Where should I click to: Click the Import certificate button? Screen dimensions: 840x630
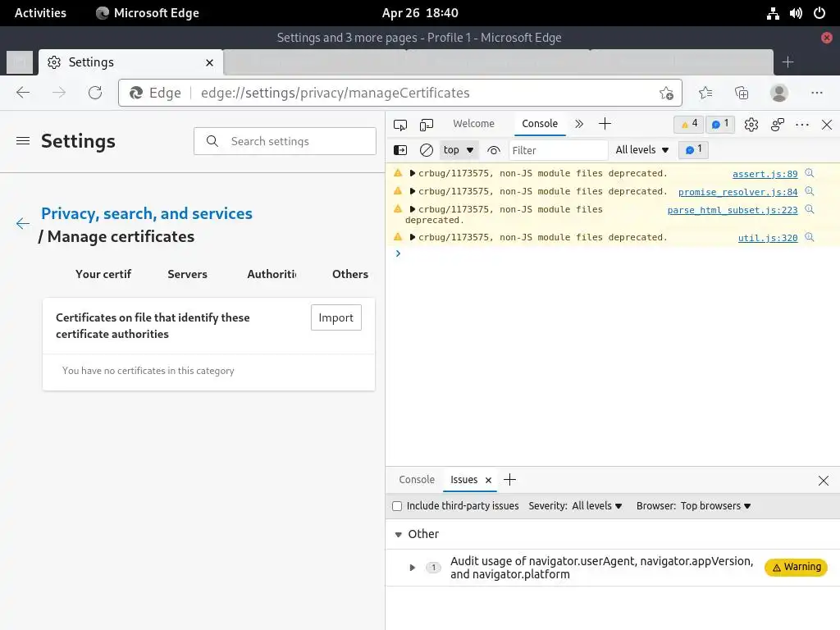(336, 317)
